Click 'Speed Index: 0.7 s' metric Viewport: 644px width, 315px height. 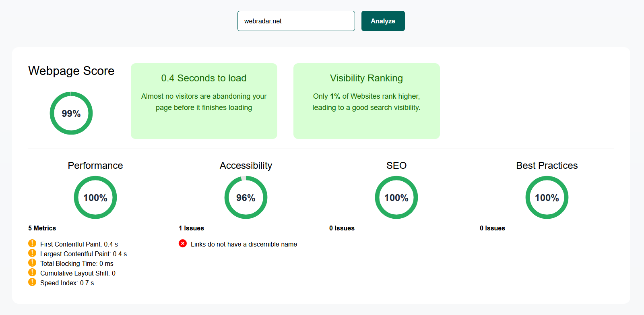pyautogui.click(x=67, y=283)
